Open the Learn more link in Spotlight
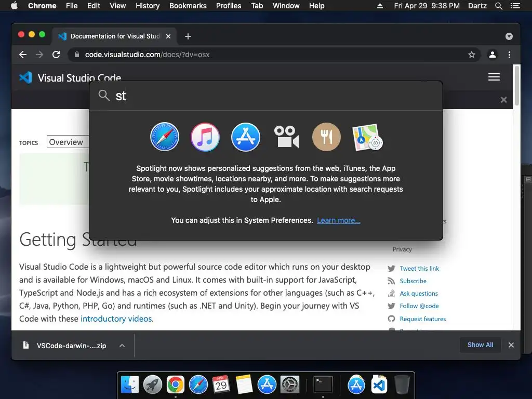 pyautogui.click(x=339, y=220)
